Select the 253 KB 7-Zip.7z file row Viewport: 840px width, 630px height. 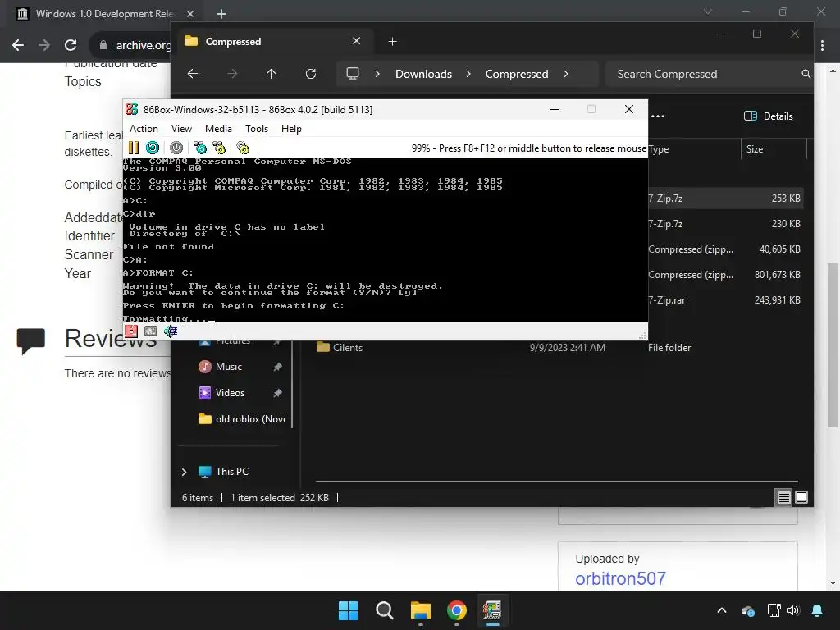coord(726,199)
